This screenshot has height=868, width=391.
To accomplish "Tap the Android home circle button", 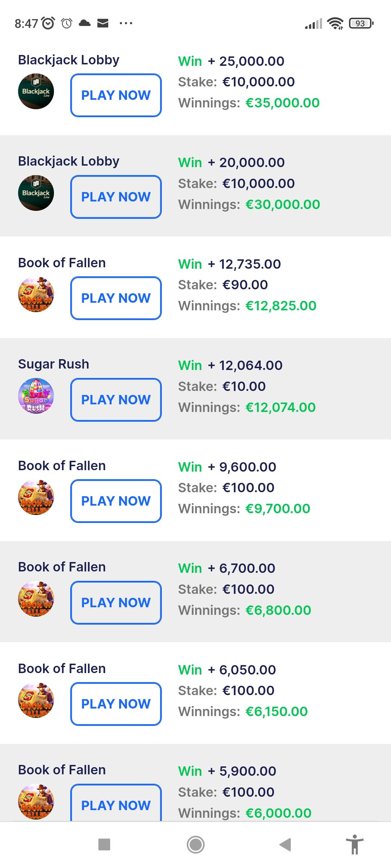I will [x=195, y=845].
